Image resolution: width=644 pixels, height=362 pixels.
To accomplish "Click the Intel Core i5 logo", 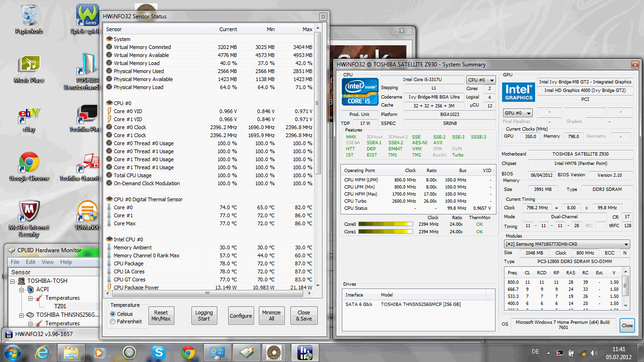I will [360, 91].
